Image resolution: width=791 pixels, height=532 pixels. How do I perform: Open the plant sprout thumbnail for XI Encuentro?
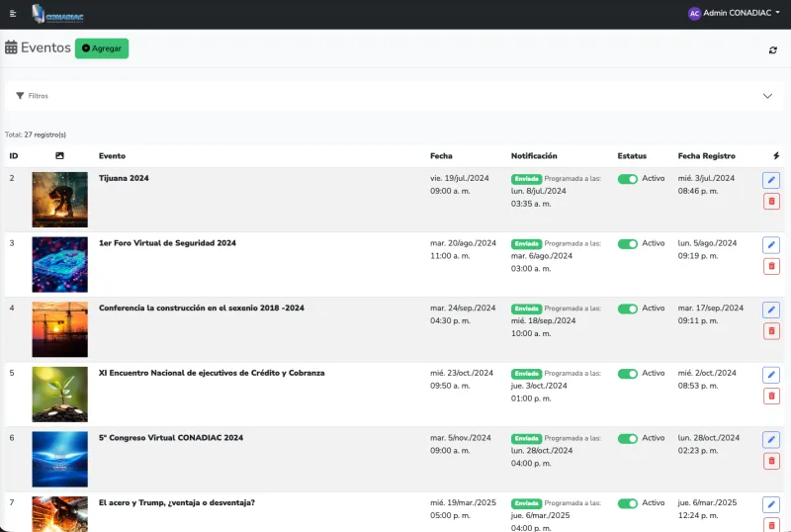click(x=60, y=395)
